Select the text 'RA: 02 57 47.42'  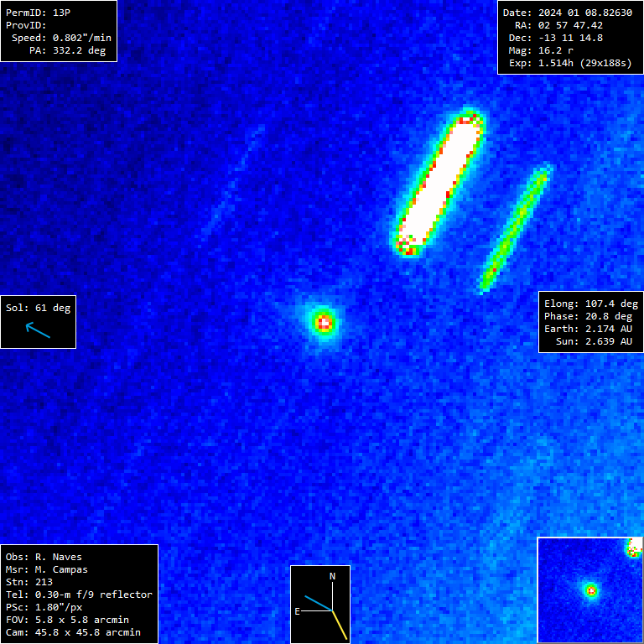coord(559,25)
